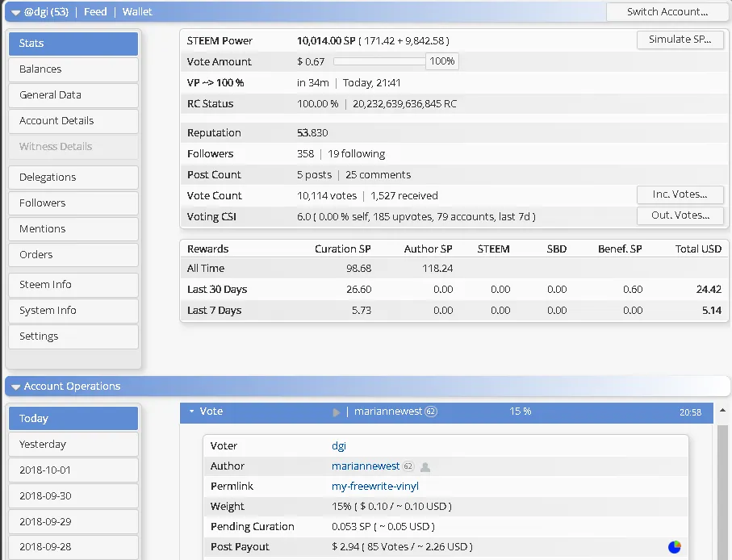The width and height of the screenshot is (732, 560).
Task: Open the General Data tab
Action: pos(73,95)
